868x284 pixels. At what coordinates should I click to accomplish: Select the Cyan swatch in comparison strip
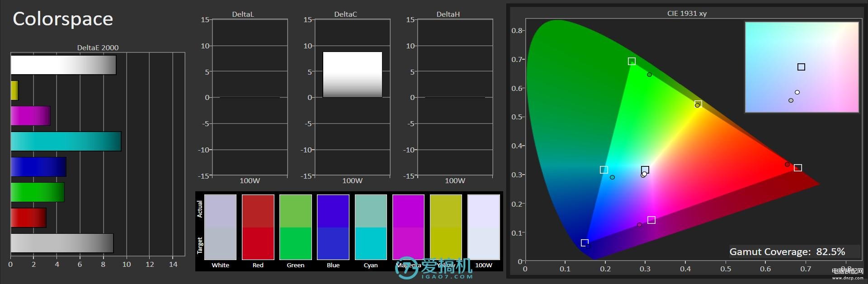(x=371, y=227)
